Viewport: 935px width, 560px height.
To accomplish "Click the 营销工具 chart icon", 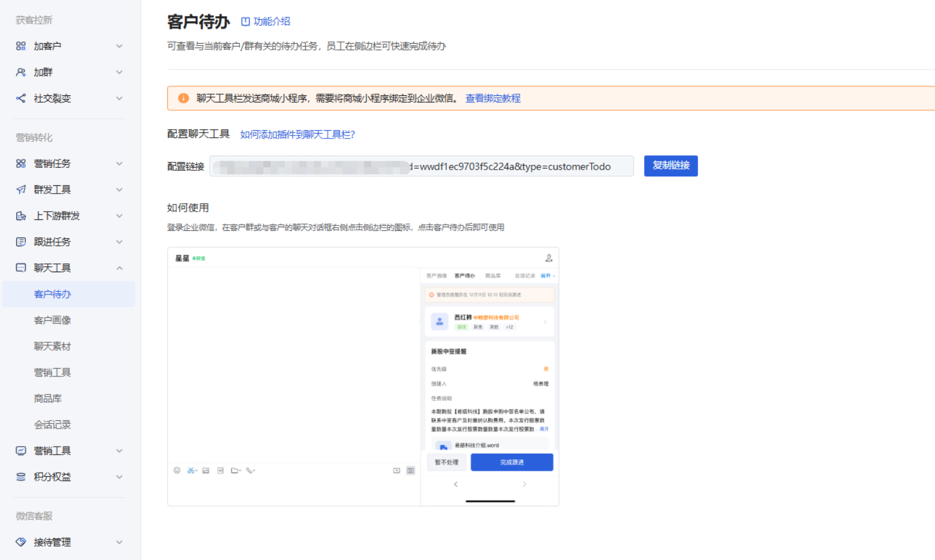I will [x=21, y=451].
